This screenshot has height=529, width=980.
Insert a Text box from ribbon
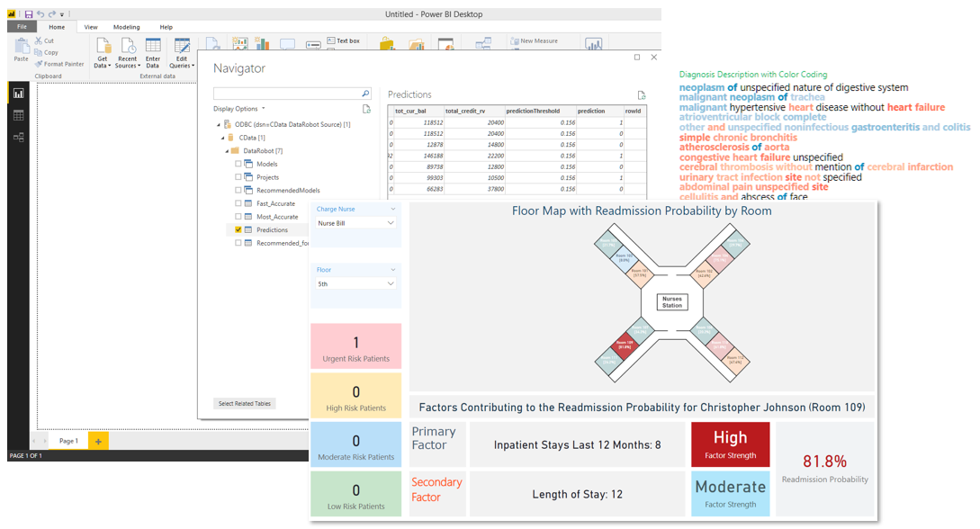click(x=344, y=40)
